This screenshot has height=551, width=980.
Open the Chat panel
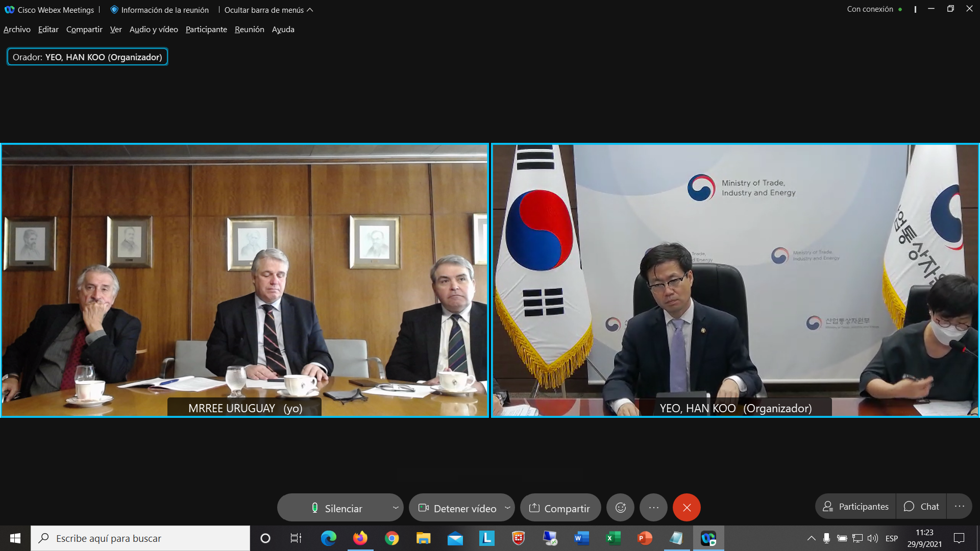(921, 507)
